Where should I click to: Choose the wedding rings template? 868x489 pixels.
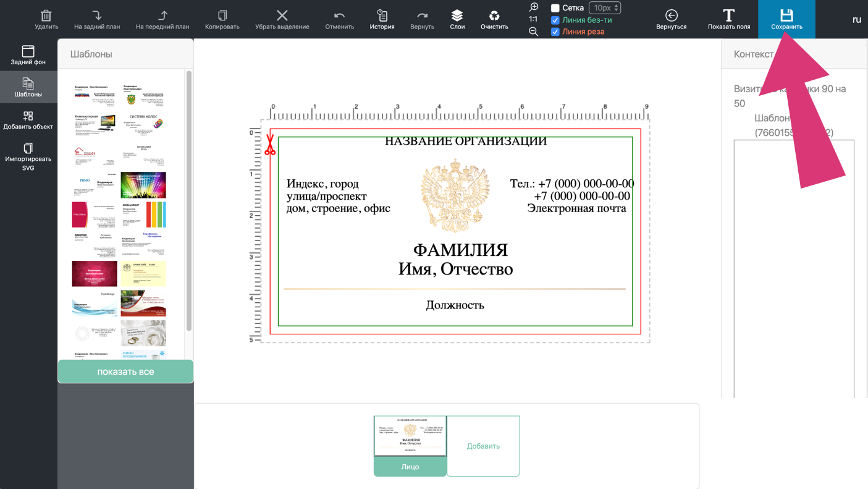tap(143, 333)
